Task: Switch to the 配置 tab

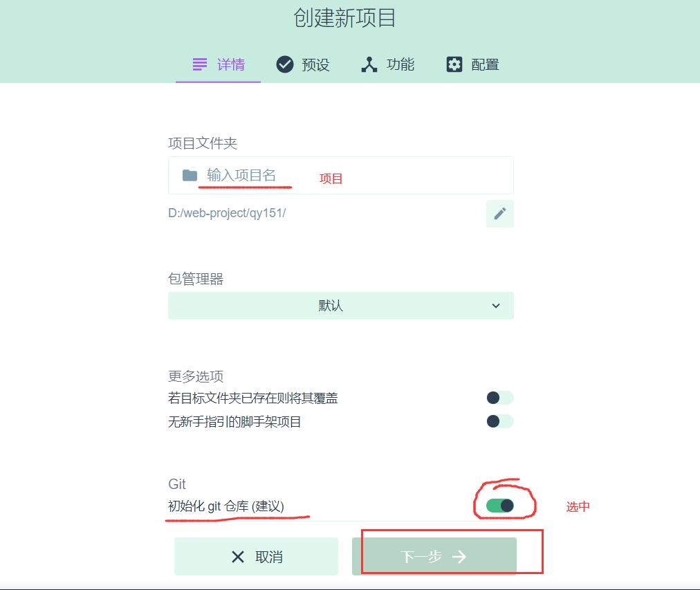Action: (472, 65)
